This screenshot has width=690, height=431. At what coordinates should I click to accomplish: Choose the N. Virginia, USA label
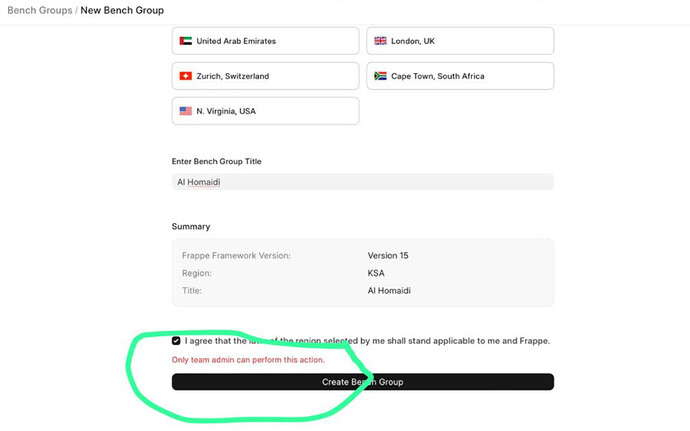(226, 111)
